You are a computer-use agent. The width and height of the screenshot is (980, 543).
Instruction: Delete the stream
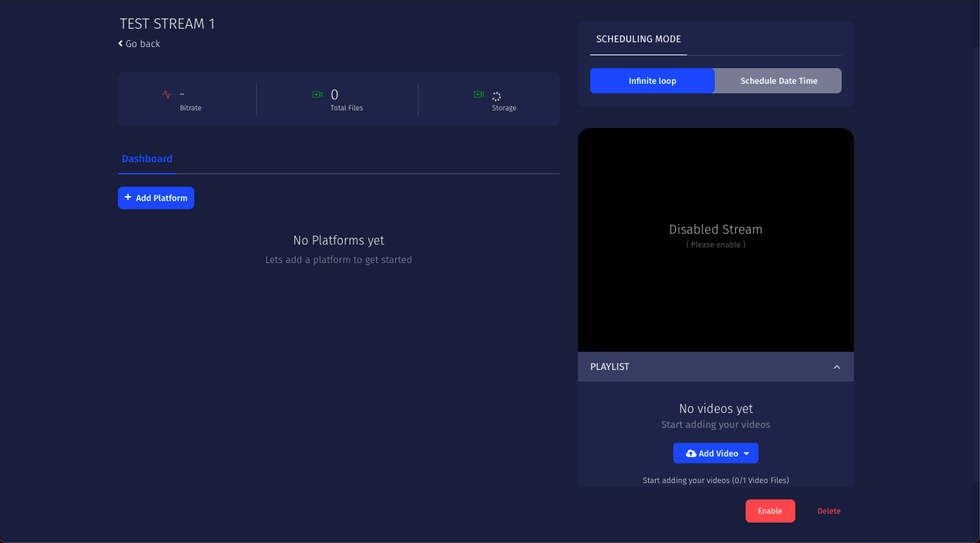pos(829,511)
